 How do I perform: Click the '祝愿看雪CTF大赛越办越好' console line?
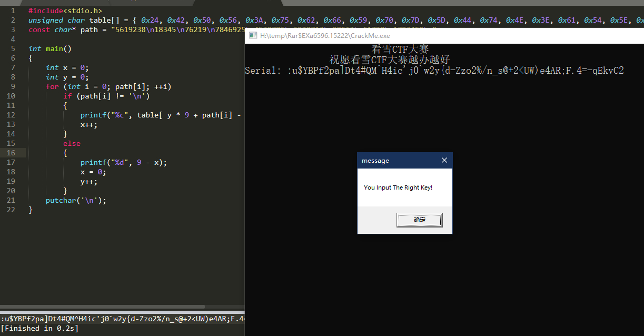click(390, 60)
